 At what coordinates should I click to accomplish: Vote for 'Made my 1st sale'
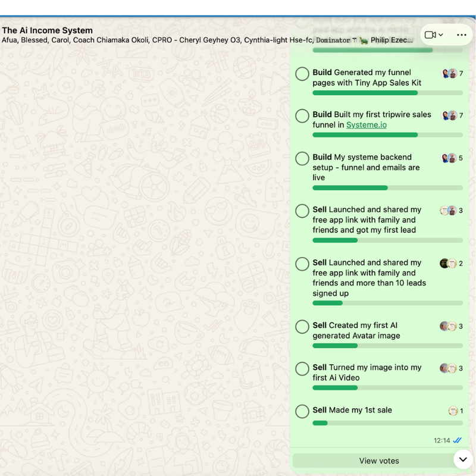[x=302, y=411]
